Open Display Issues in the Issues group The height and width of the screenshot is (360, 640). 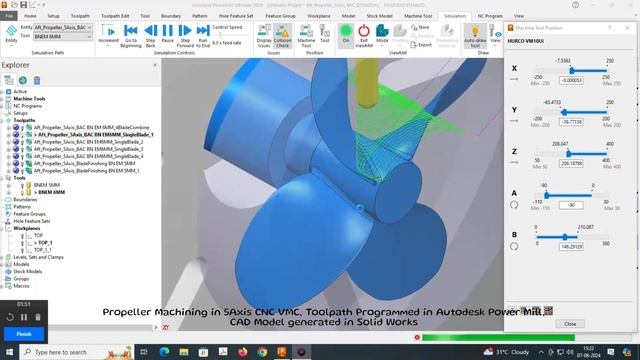point(264,36)
